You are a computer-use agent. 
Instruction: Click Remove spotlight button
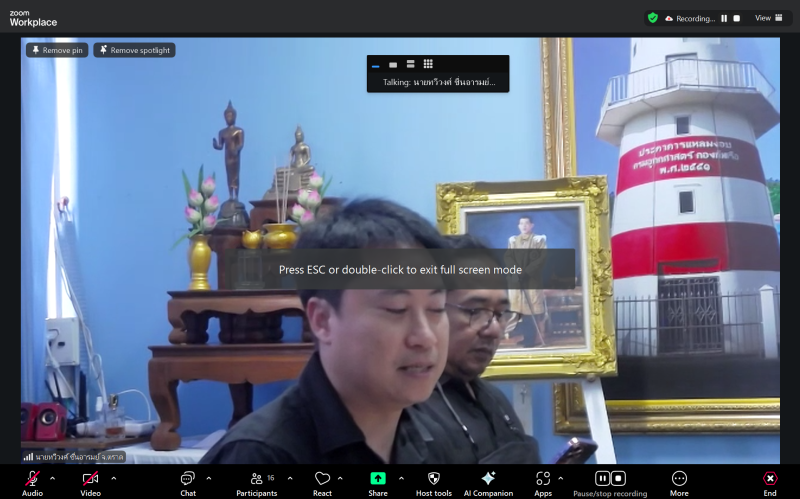[134, 50]
